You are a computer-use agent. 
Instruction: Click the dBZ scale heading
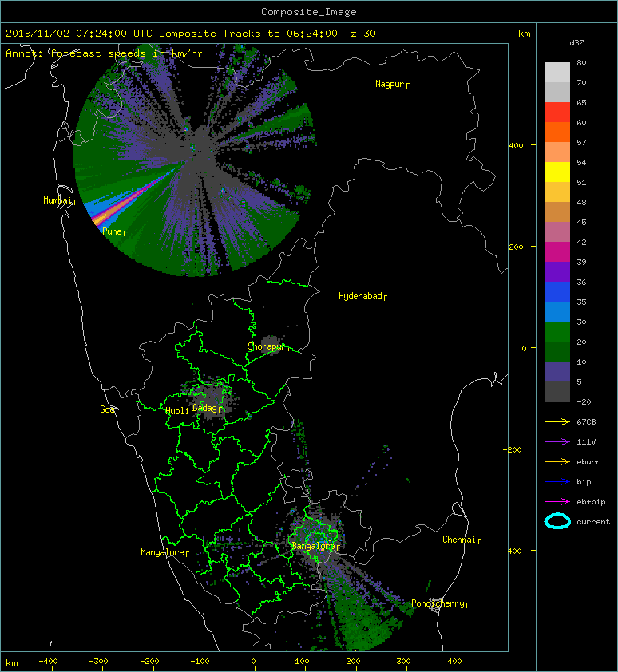coord(576,43)
